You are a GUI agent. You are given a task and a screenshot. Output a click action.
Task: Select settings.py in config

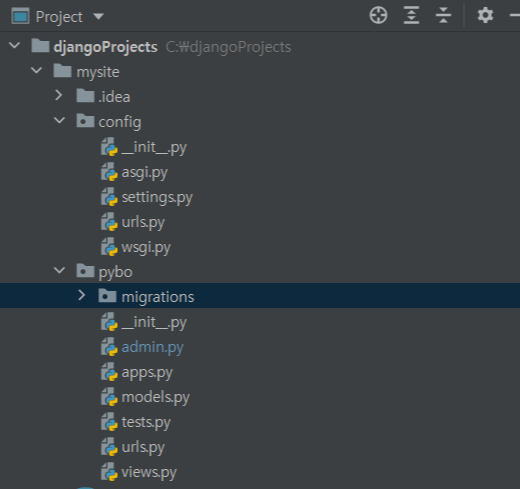pyautogui.click(x=157, y=197)
